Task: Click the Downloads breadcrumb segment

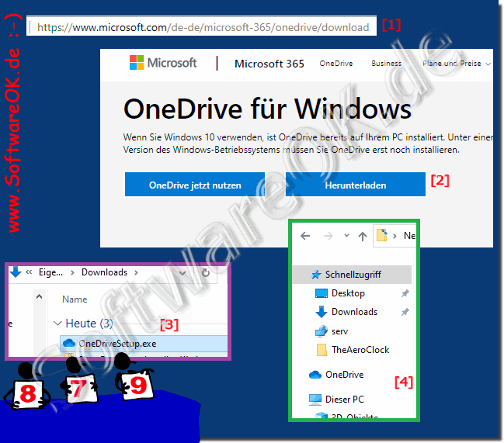Action: coord(105,272)
